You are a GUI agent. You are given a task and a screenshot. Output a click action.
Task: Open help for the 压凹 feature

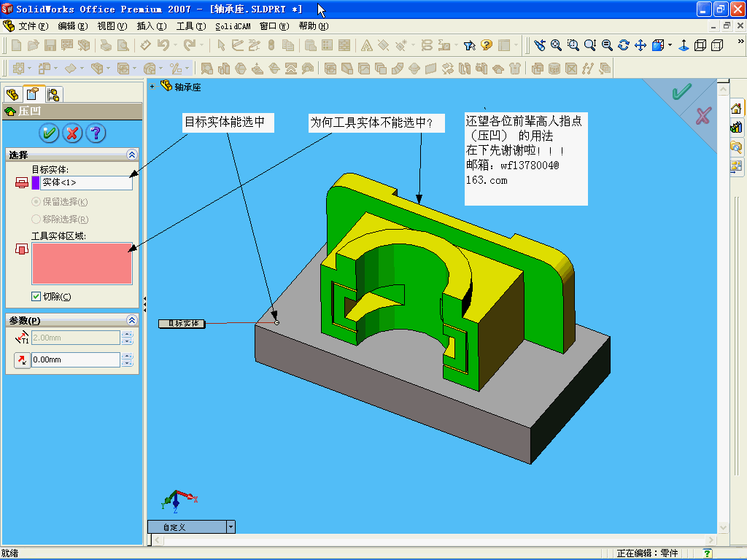96,133
